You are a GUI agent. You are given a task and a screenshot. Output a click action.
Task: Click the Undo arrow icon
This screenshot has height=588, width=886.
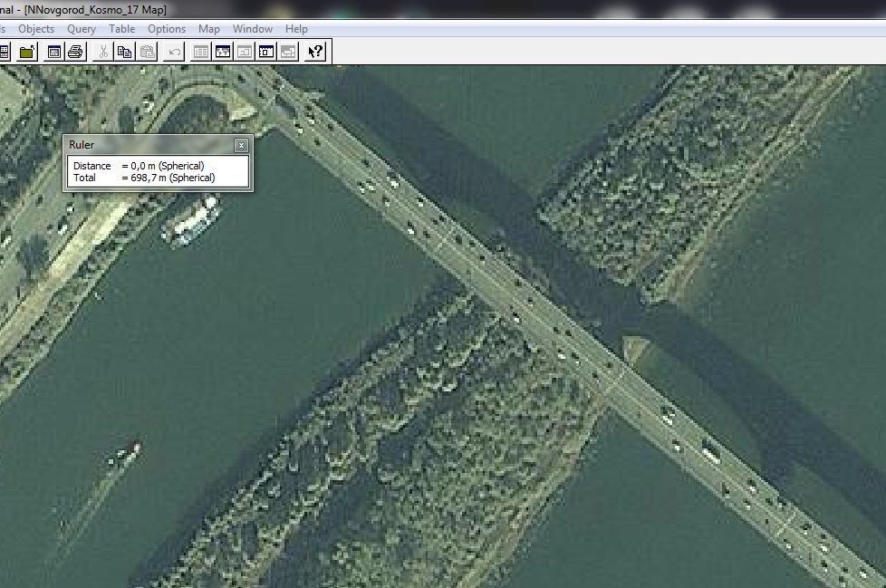coord(174,52)
